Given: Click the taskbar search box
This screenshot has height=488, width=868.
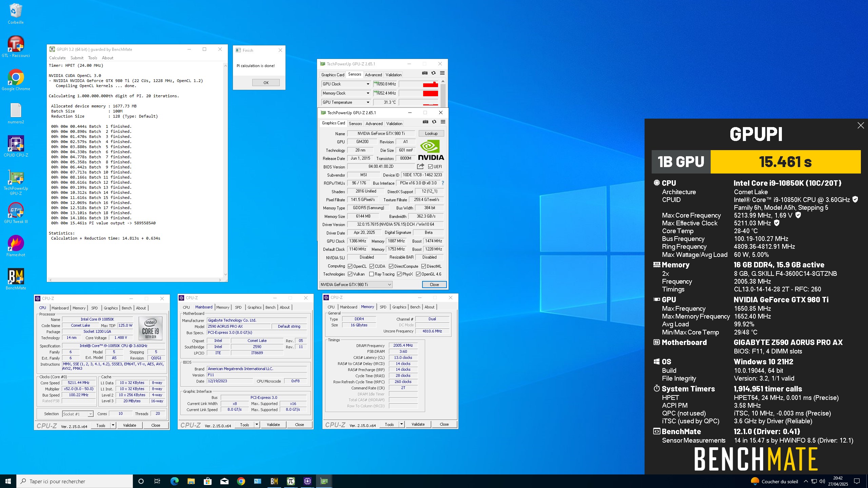Looking at the screenshot, I should pos(75,481).
